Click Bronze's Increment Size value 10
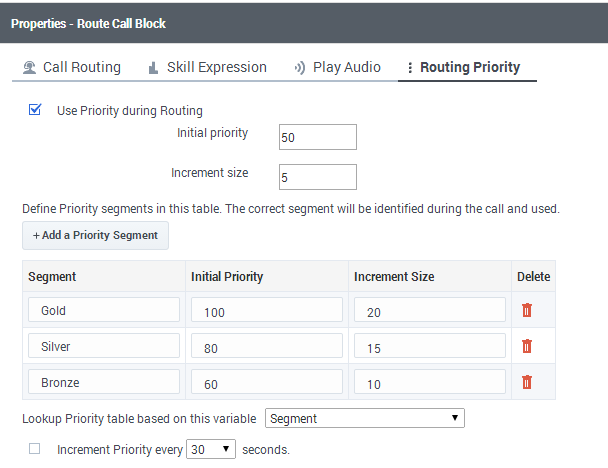Screen dimensions: 608x468 click(429, 382)
